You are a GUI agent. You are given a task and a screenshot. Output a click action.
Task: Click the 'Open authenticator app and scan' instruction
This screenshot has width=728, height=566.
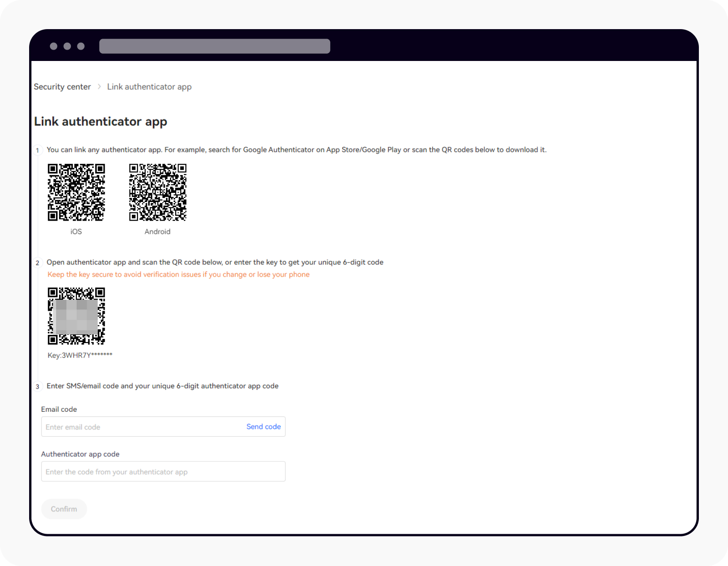[x=215, y=262]
